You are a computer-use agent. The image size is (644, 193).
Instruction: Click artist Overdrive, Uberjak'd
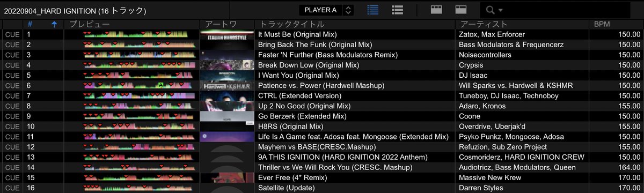point(492,127)
